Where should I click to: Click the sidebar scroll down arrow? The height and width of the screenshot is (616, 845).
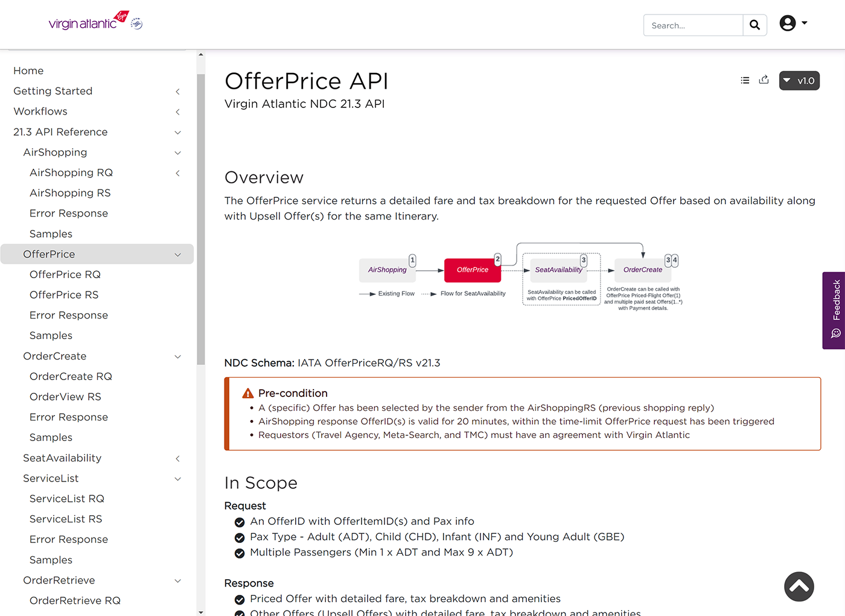click(x=201, y=612)
